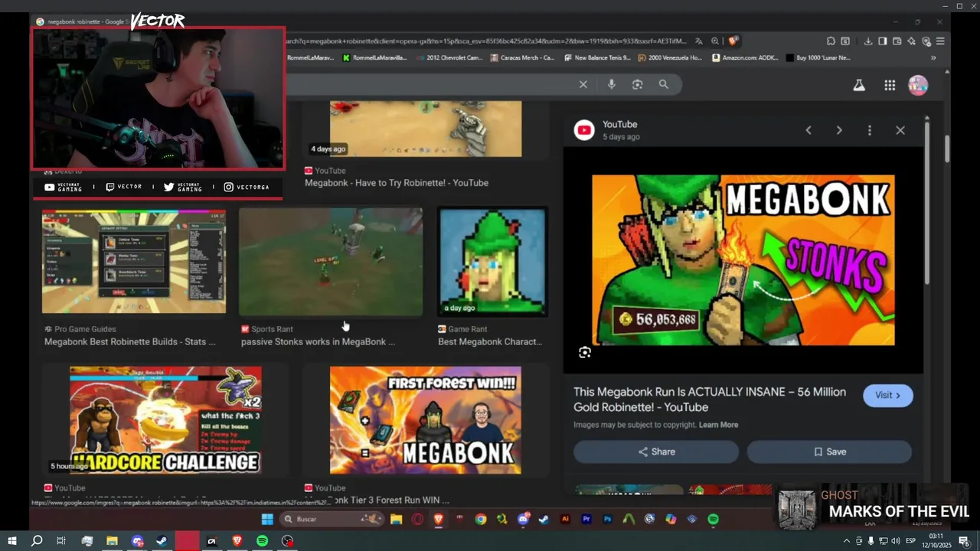The image size is (980, 551).
Task: Go to next image in preview panel
Action: [x=839, y=130]
